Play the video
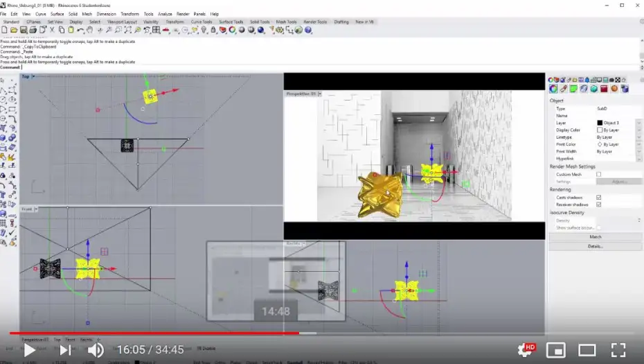 click(29, 350)
